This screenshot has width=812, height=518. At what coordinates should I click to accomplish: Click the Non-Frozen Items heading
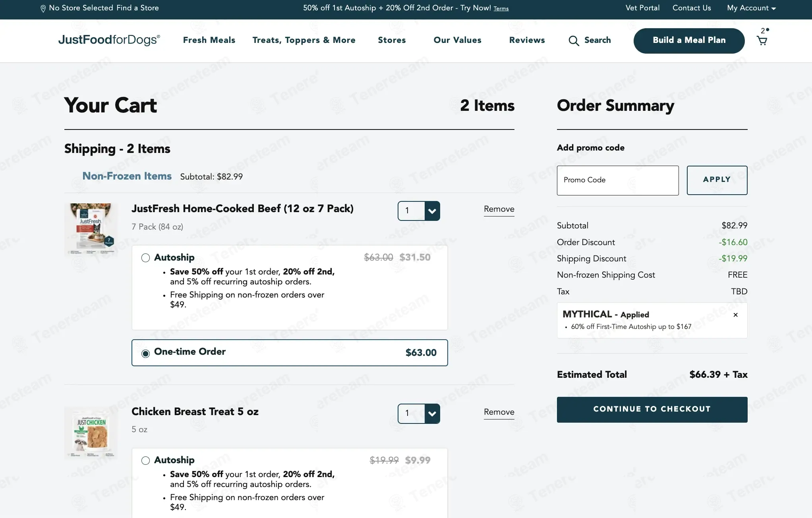pos(127,176)
